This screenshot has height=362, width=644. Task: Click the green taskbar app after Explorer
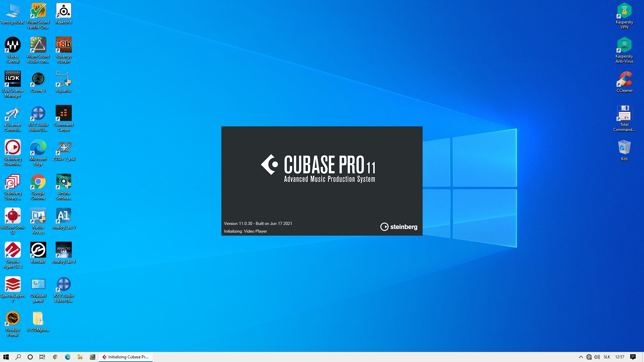93,357
